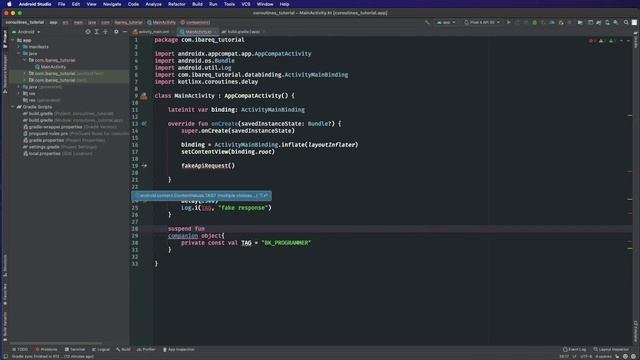
Task: Click the UTF-8 encoding in the status bar
Action: (586, 356)
